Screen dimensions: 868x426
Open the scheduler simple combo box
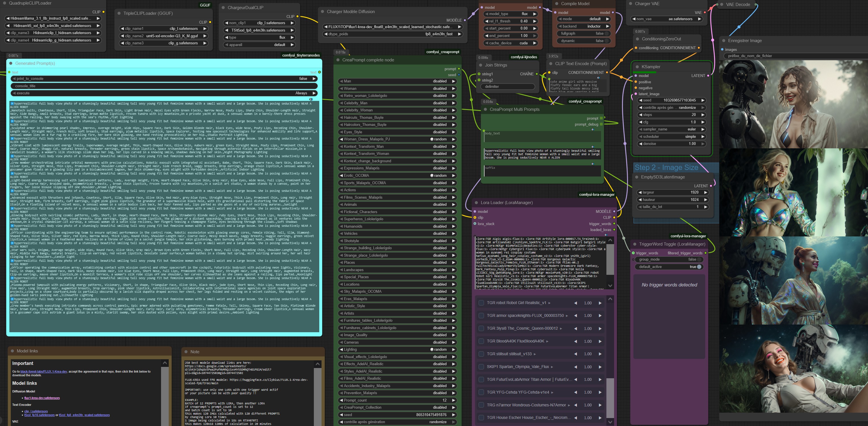(x=671, y=136)
